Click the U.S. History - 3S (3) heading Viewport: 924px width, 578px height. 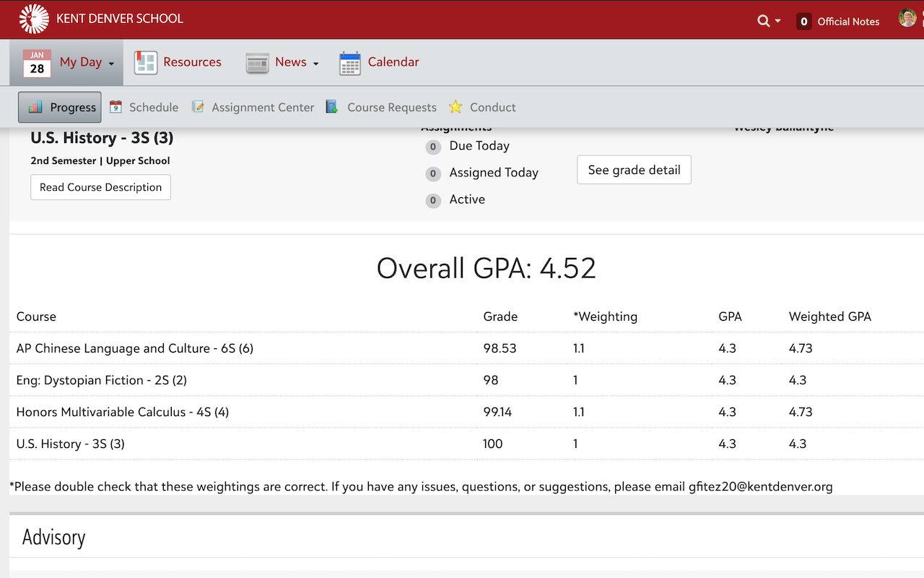click(102, 138)
